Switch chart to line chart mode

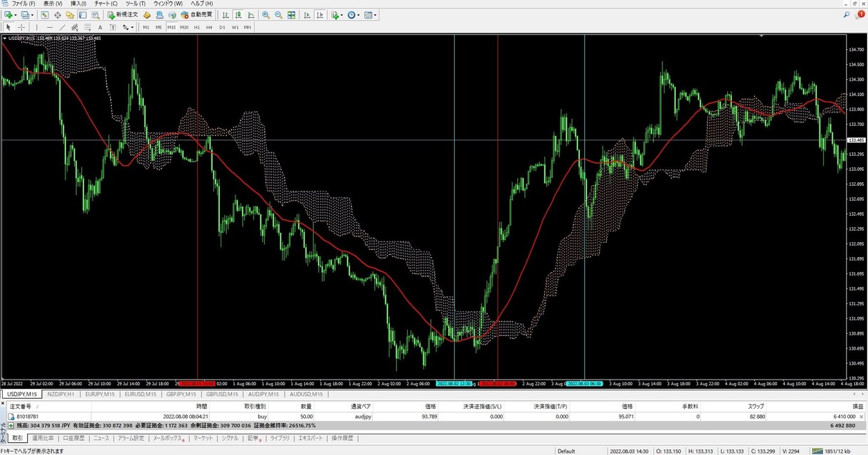click(250, 14)
